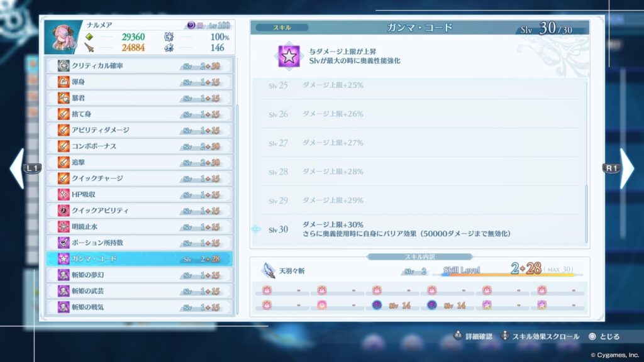
Task: Click the 天羽々斬 weapon icon
Action: click(269, 271)
